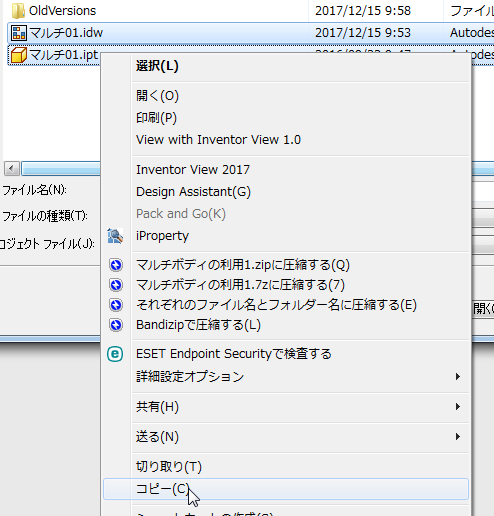Screen dimensions: 494x516
Task: Click Bandizip icon beside Bandizipで圧縮する
Action: click(116, 325)
